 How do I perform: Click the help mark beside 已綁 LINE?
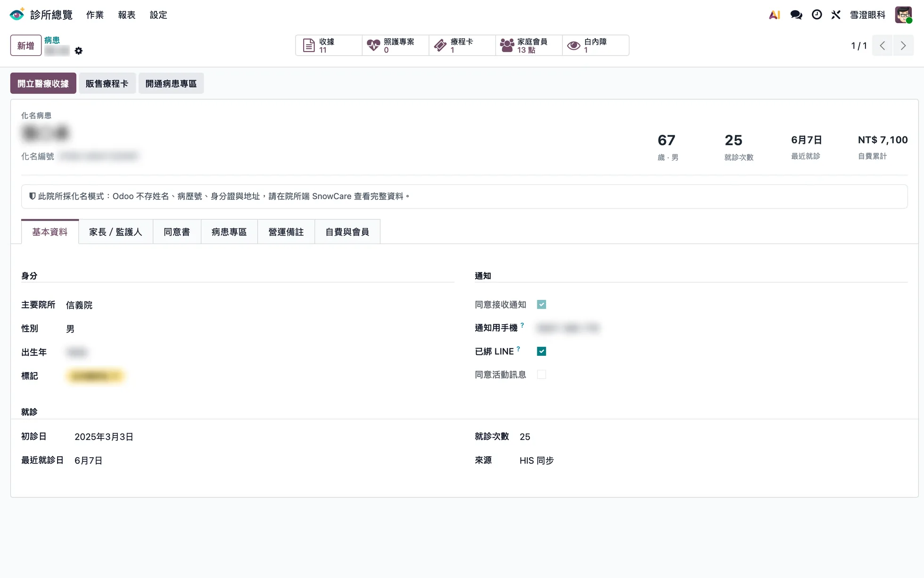pyautogui.click(x=518, y=349)
